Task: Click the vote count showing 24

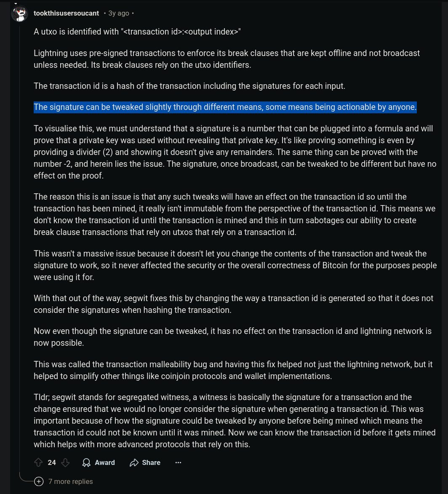Action: [52, 462]
